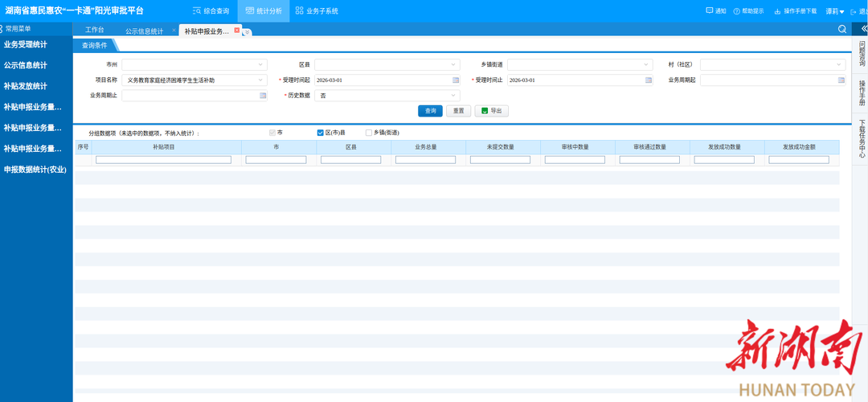Open the 通知 notification icon
The width and height of the screenshot is (868, 402).
710,11
